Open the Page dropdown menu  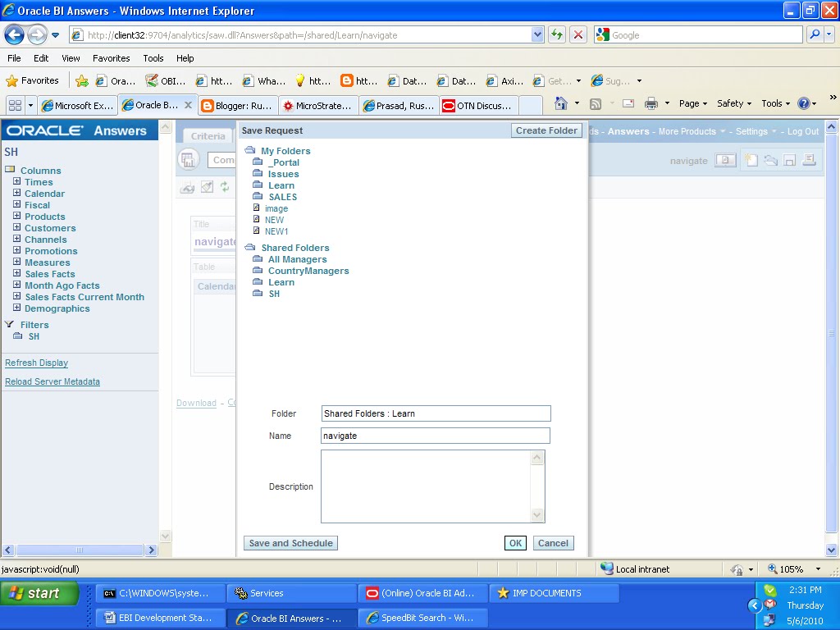pyautogui.click(x=692, y=103)
